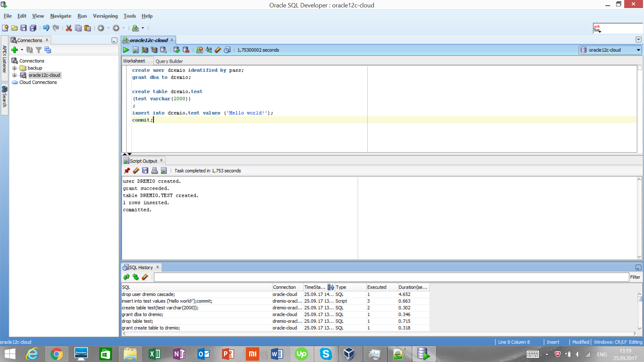The height and width of the screenshot is (362, 644).
Task: Click inside the SQL History filter field
Action: 391,277
